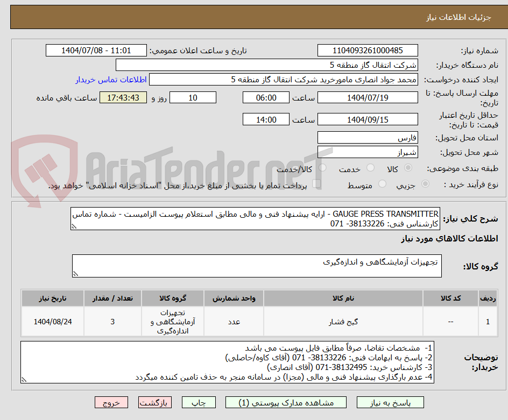Click the resize icon in the گروه کالا box

(76, 274)
